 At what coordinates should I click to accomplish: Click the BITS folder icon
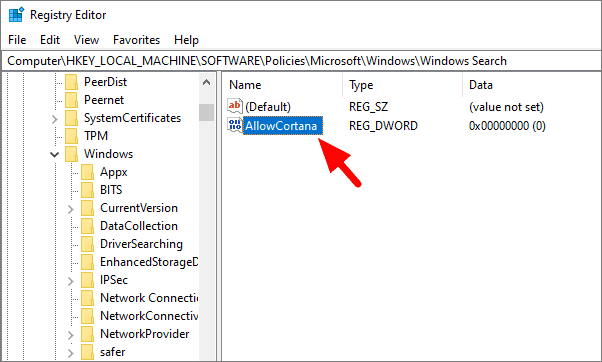pos(88,190)
